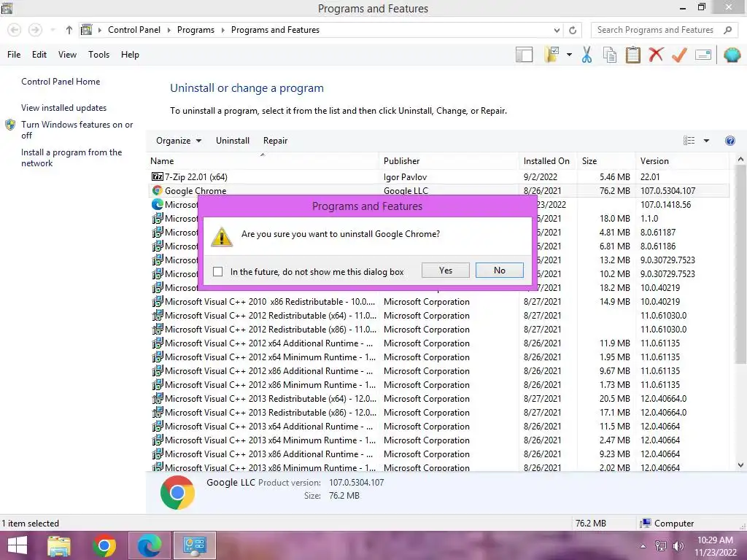Expand the arrow after Programs breadcrumb
The height and width of the screenshot is (560, 747).
(x=222, y=30)
